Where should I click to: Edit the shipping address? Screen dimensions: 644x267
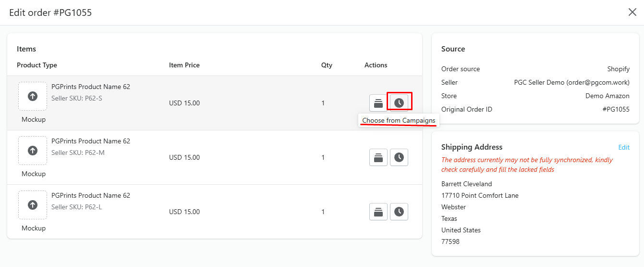[623, 147]
